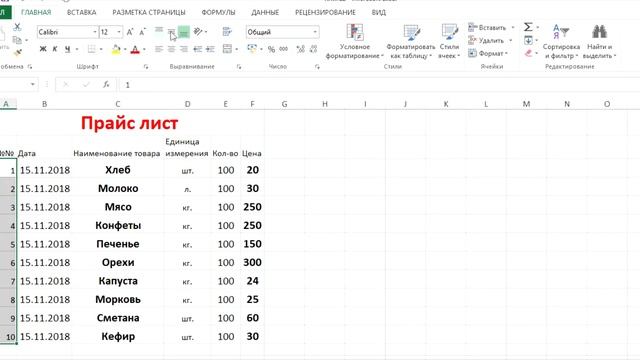Increase font size with large A icon
640x360 pixels.
click(x=130, y=32)
